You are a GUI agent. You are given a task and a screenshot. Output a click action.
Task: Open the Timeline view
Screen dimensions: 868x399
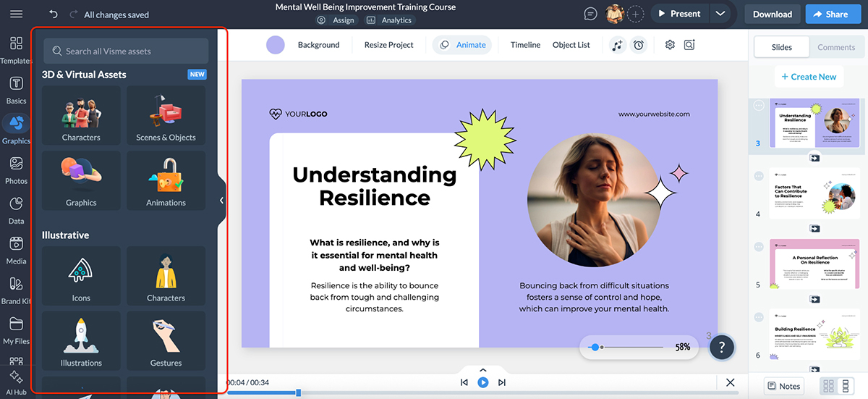pos(525,45)
